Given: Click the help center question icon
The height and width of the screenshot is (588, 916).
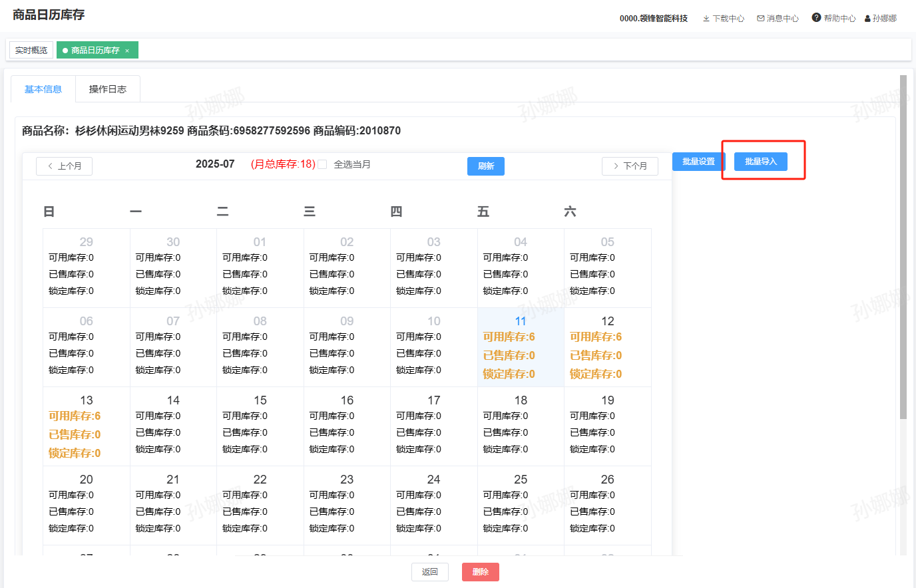Looking at the screenshot, I should tap(816, 18).
